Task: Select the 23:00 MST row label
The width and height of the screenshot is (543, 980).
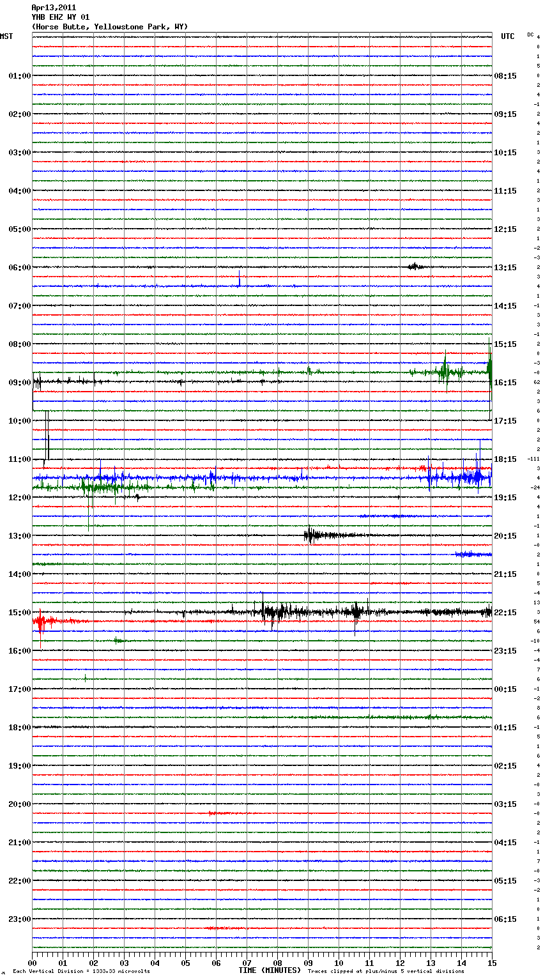Action: click(20, 919)
